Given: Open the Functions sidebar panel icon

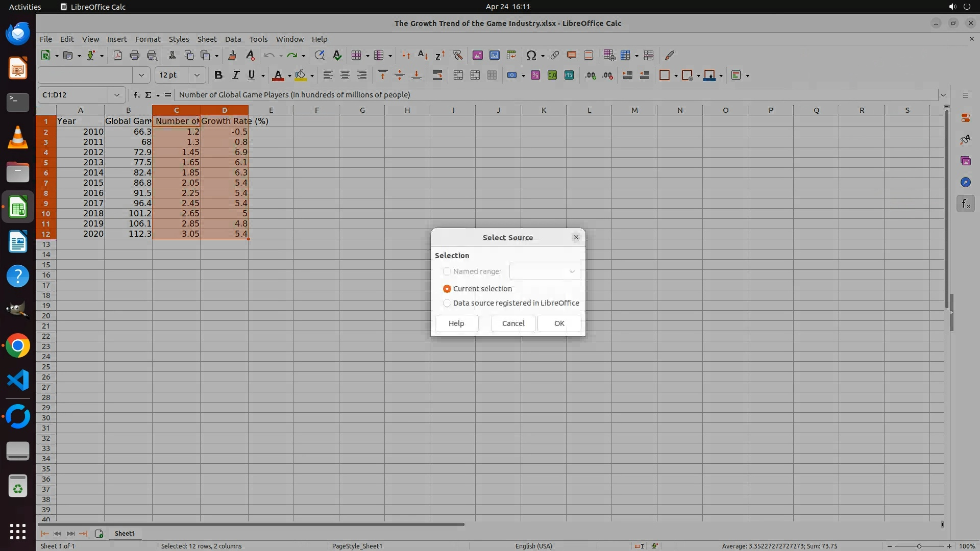Looking at the screenshot, I should pos(965,204).
